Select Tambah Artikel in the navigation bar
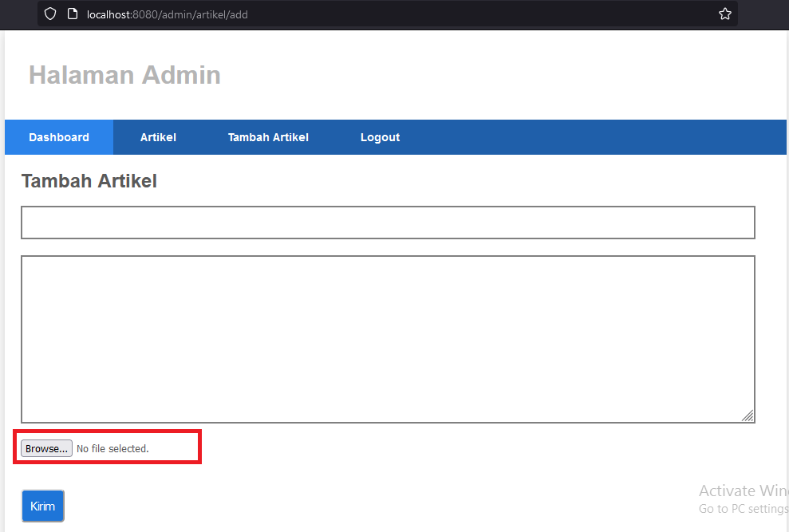 pos(268,137)
